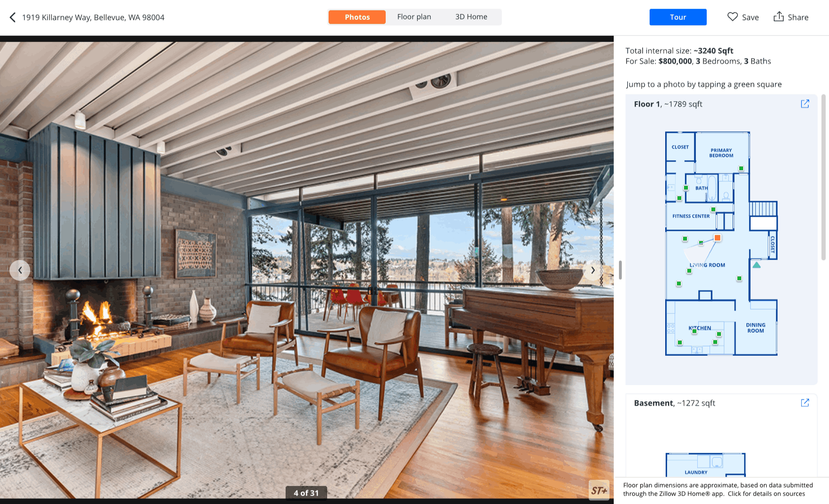Expand Basement plan with popout icon
829x504 pixels.
point(805,403)
